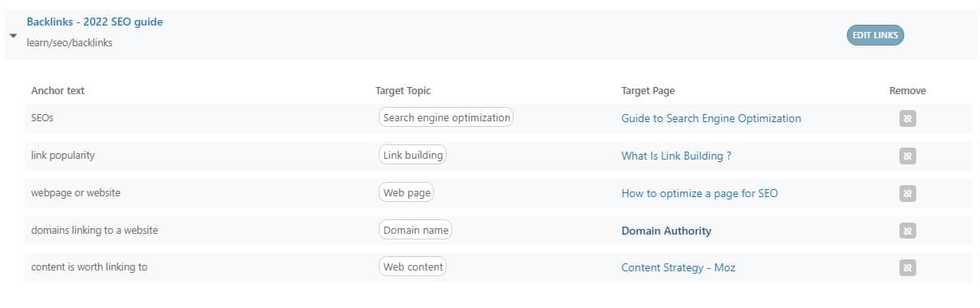
Task: Remove the SEOs anchor link
Action: [907, 119]
